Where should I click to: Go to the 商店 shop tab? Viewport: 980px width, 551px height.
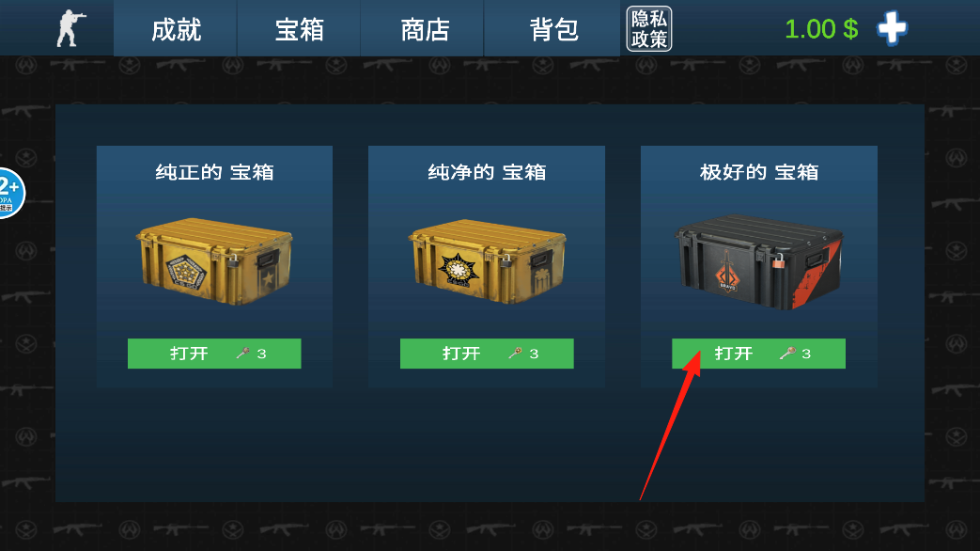pos(423,29)
